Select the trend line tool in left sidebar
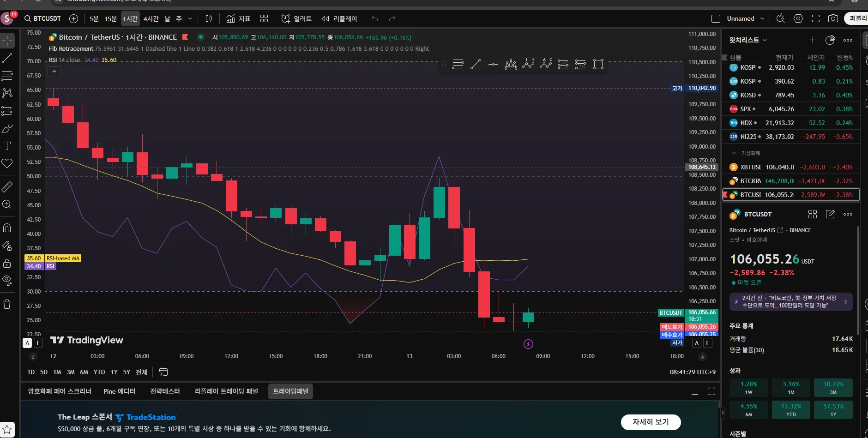 pos(7,58)
